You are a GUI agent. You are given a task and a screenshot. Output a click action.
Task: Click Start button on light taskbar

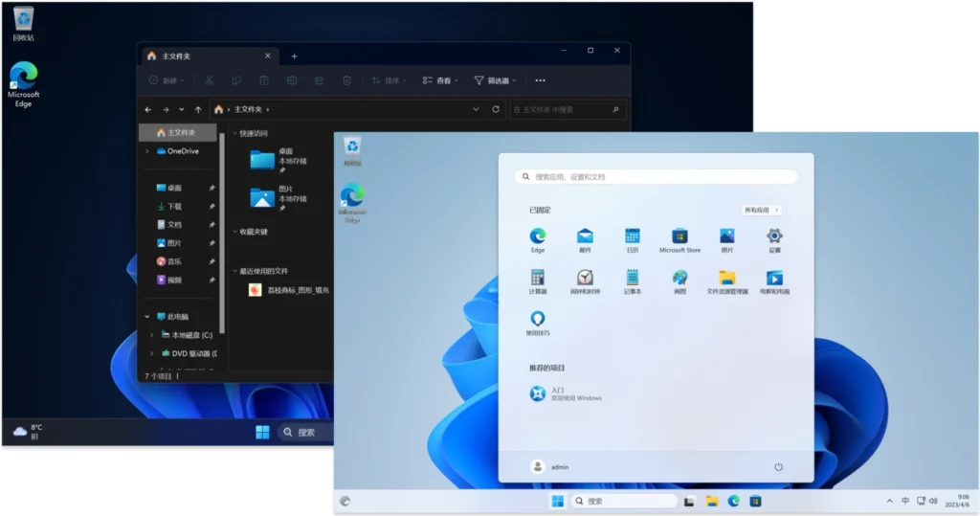point(558,501)
